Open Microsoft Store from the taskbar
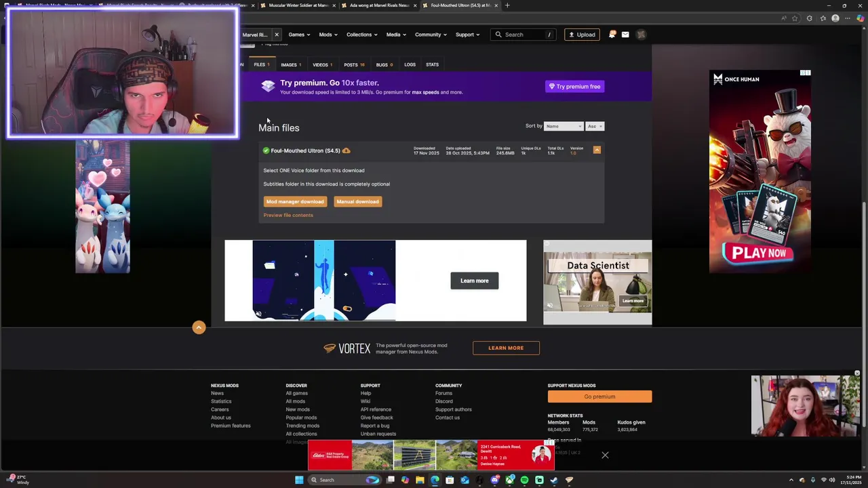 (450, 480)
